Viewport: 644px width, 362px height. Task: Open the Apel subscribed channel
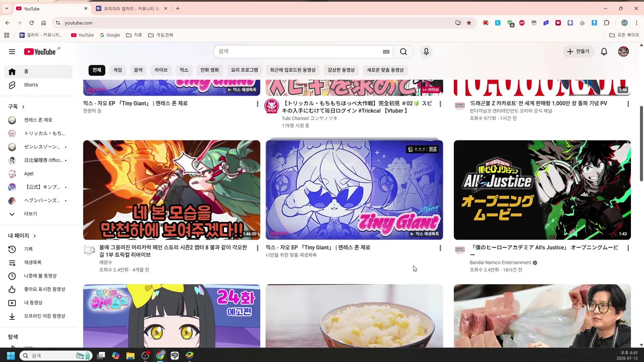[38, 173]
